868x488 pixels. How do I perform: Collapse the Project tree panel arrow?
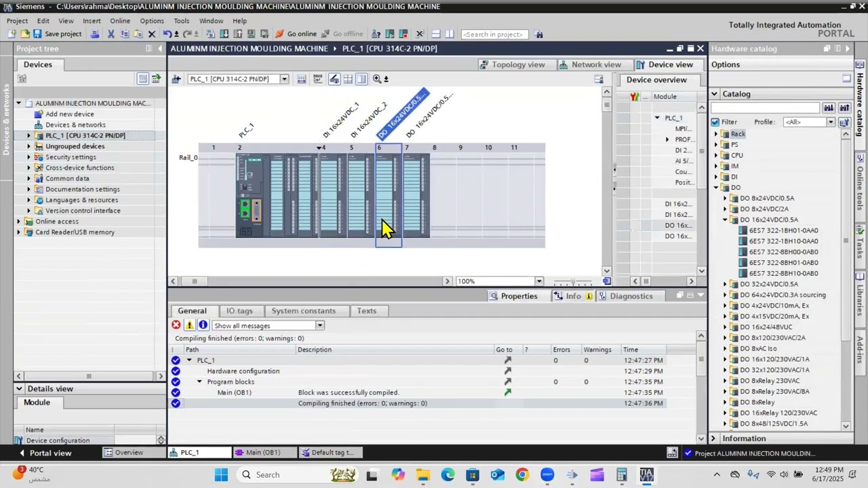160,49
